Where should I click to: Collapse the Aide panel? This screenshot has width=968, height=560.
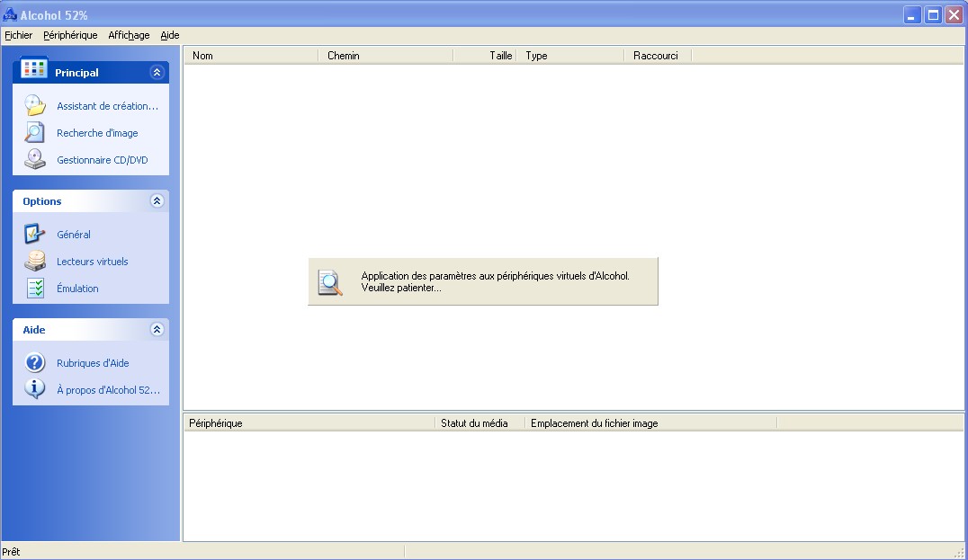pos(157,329)
